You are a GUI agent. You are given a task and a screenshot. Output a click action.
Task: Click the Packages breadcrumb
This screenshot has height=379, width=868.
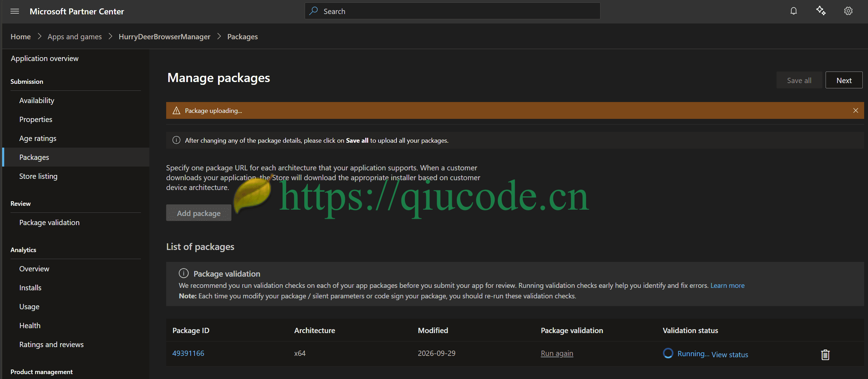click(x=243, y=36)
